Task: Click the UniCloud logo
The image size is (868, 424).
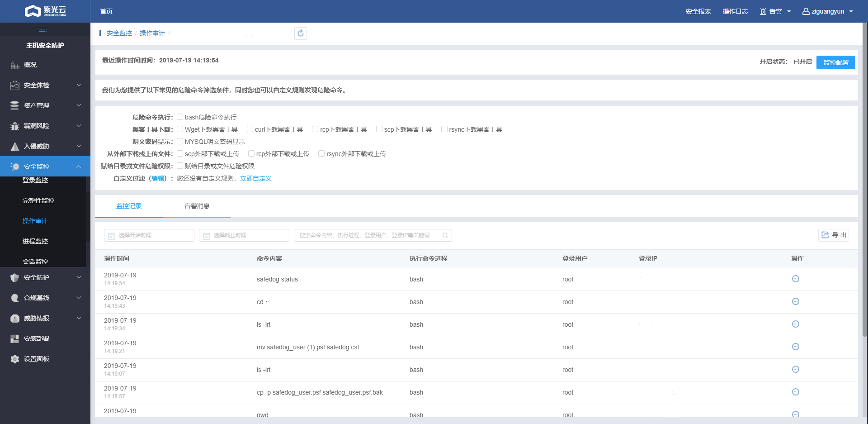Action: [x=45, y=11]
